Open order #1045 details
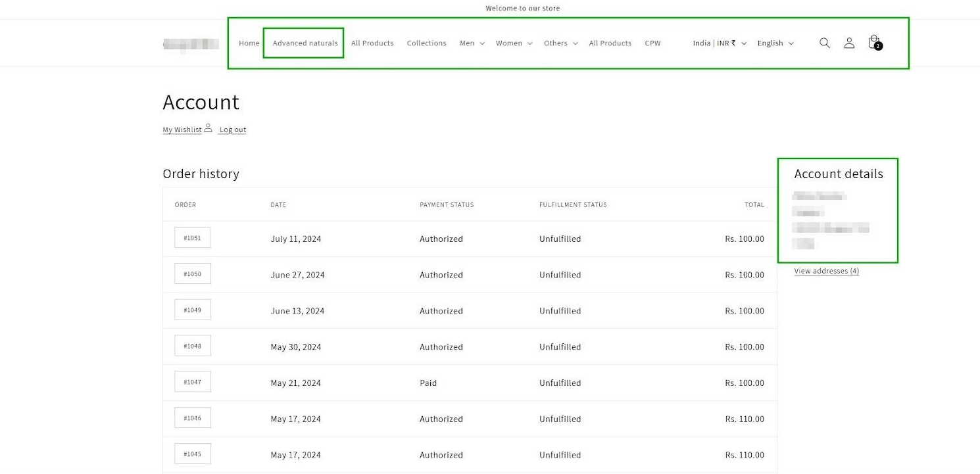The width and height of the screenshot is (980, 474). 192,454
